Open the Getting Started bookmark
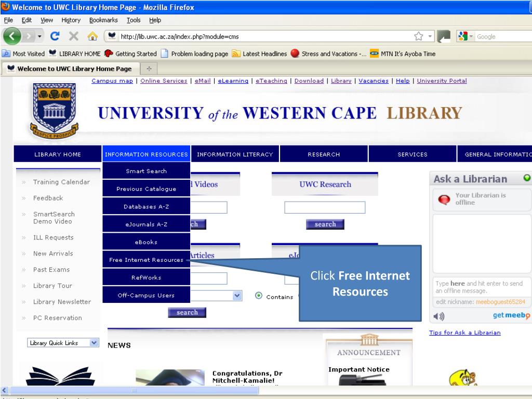This screenshot has height=399, width=532. [130, 54]
